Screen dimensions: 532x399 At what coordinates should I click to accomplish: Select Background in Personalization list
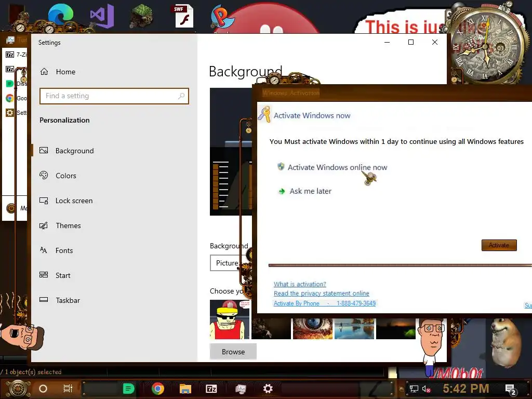(x=75, y=151)
